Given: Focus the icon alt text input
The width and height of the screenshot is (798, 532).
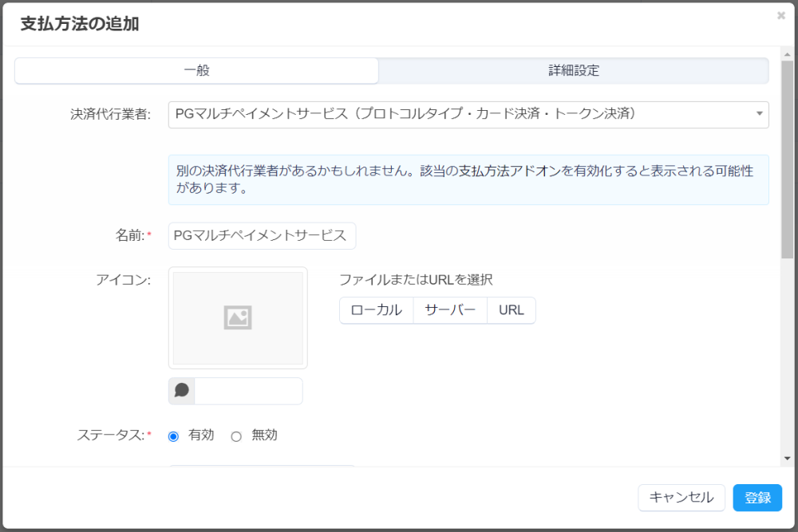Looking at the screenshot, I should (248, 391).
